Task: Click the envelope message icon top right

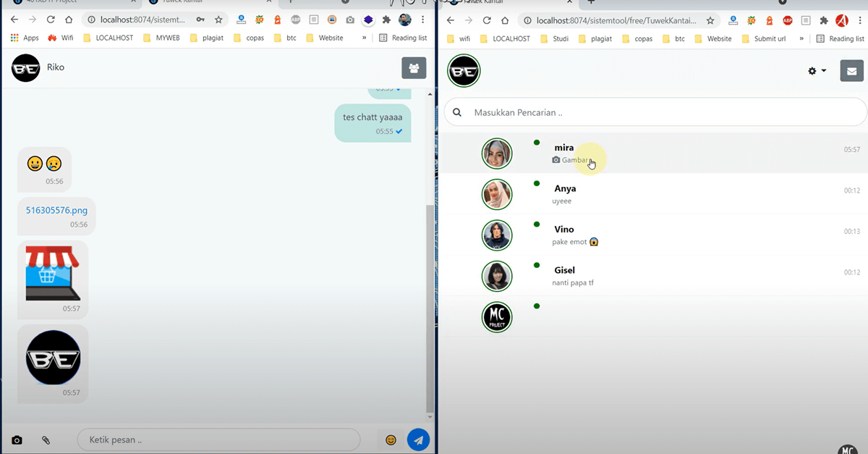Action: coord(851,71)
